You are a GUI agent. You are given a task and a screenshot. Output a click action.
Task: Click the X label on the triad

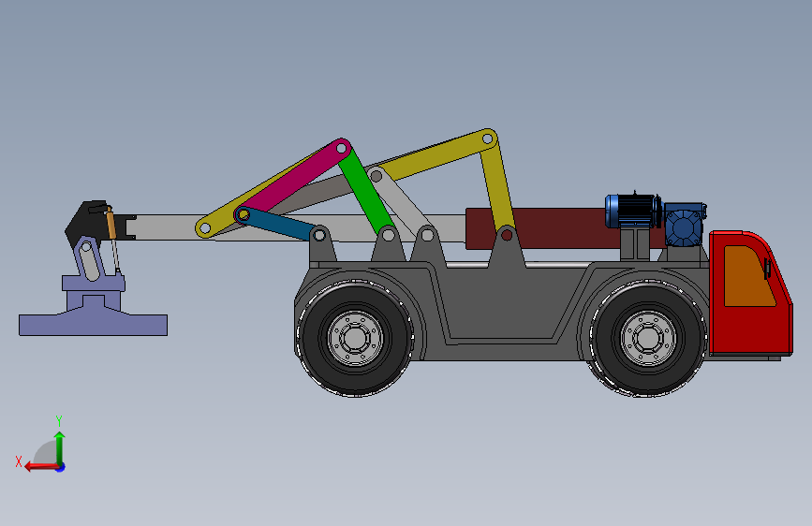[19, 461]
